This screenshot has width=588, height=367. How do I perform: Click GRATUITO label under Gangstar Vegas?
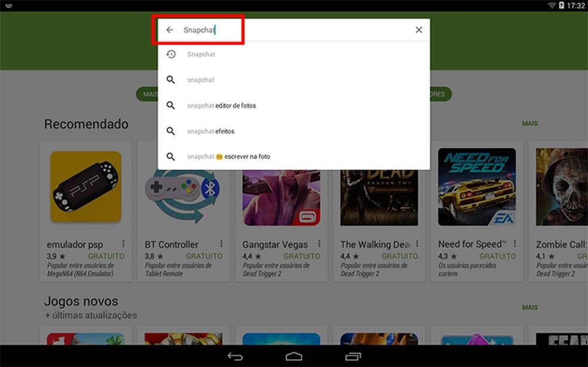pyautogui.click(x=302, y=256)
